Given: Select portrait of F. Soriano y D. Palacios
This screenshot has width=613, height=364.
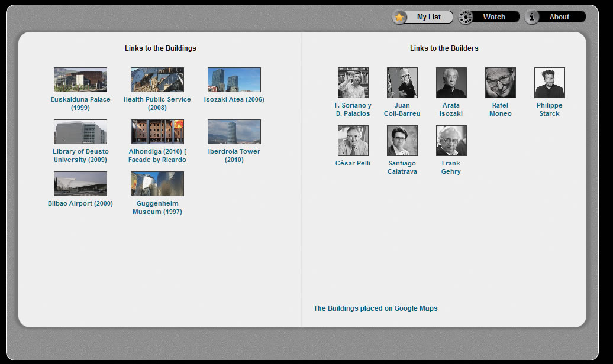Looking at the screenshot, I should click(353, 82).
